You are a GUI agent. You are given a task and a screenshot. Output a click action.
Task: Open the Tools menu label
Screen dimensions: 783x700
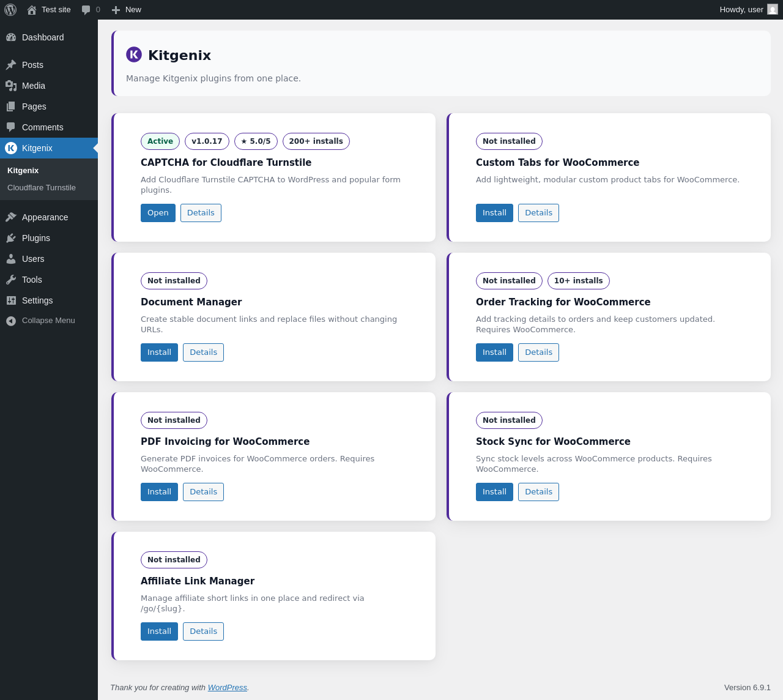[x=32, y=280]
